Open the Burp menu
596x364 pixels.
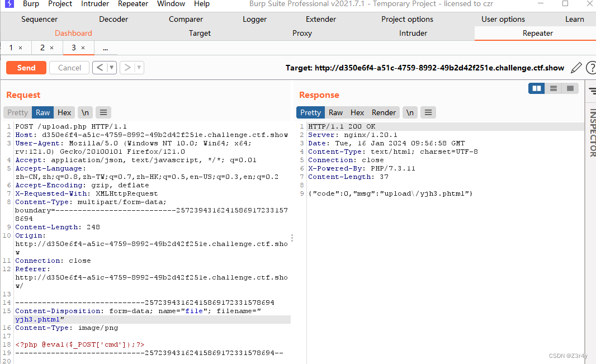tap(31, 4)
